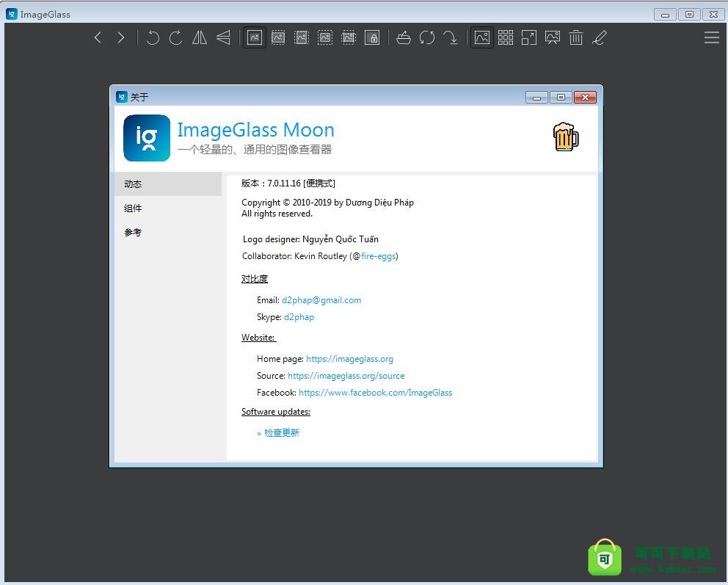Refresh the current image
The width and height of the screenshot is (728, 585).
[427, 37]
